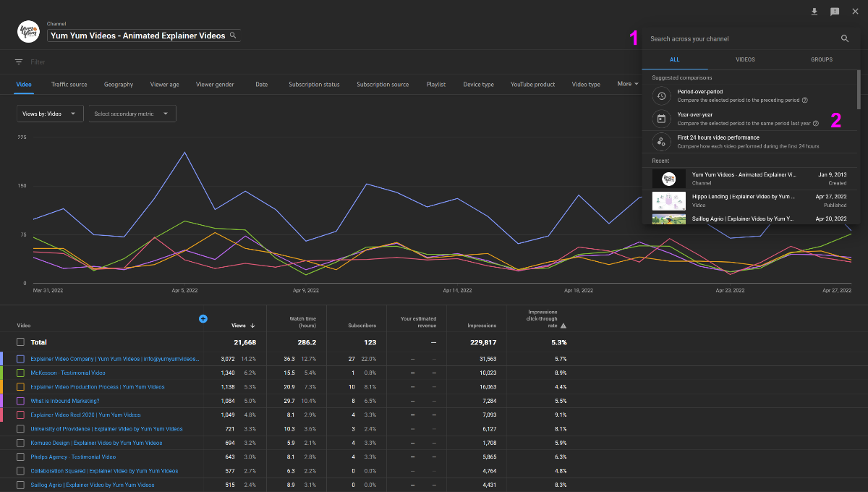Click the blue plus icon to add metric
The height and width of the screenshot is (492, 868).
(203, 318)
